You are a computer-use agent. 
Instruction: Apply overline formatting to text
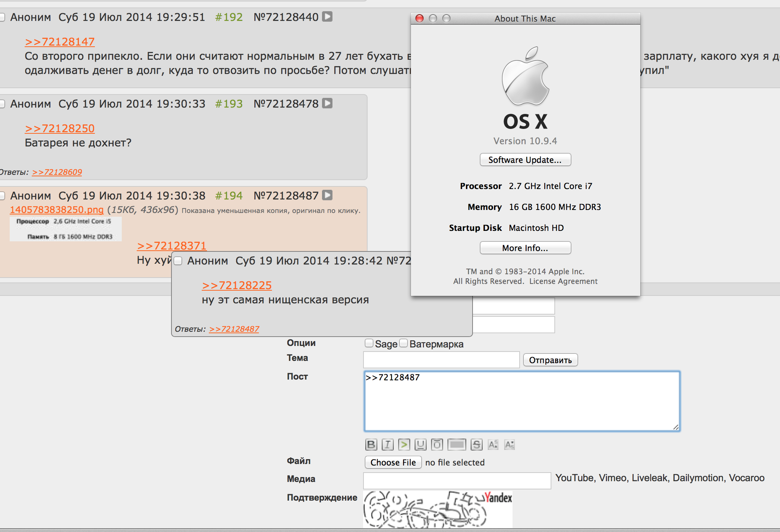pyautogui.click(x=437, y=445)
